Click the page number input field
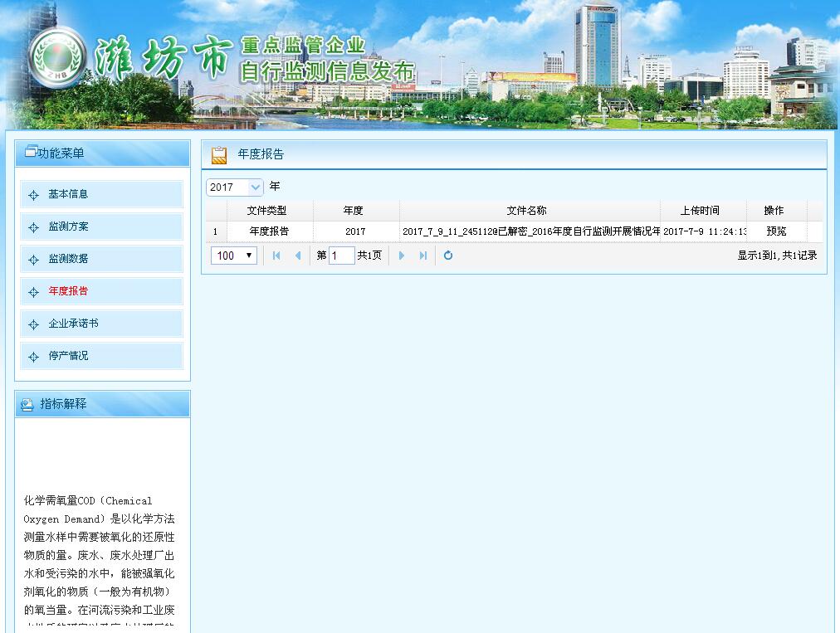The height and width of the screenshot is (633, 840). [341, 256]
